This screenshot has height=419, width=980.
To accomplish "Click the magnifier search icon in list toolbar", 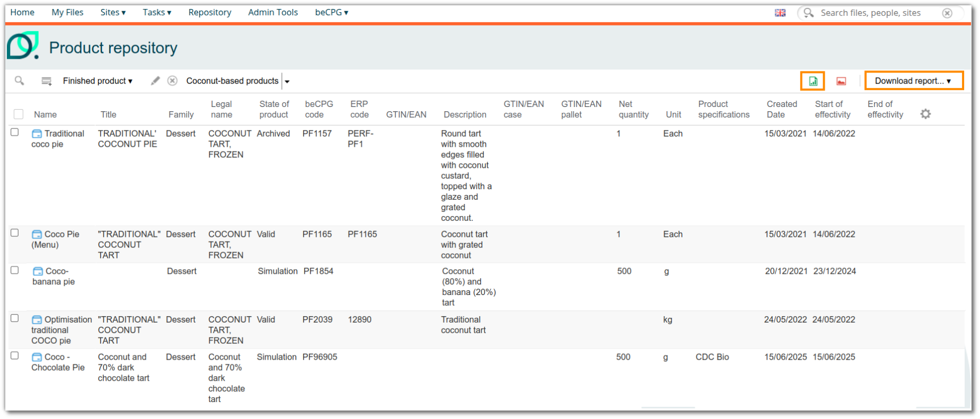I will coord(20,81).
